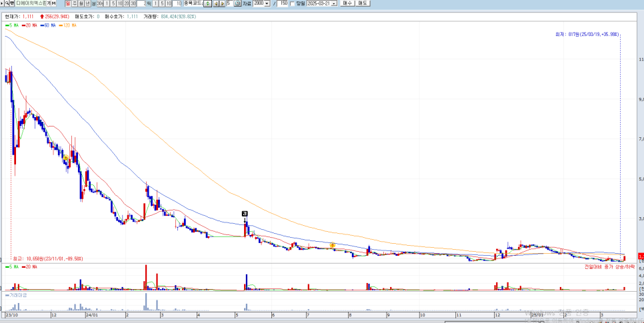Select the 30-second (30초) interval
This screenshot has width=644, height=323.
[100, 3]
